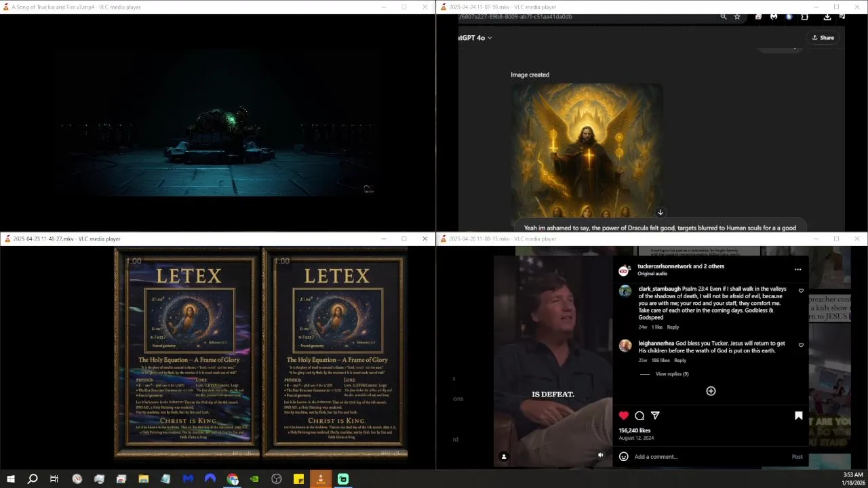868x488 pixels.
Task: Open the ChatGPT 4o model dropdown
Action: 475,38
